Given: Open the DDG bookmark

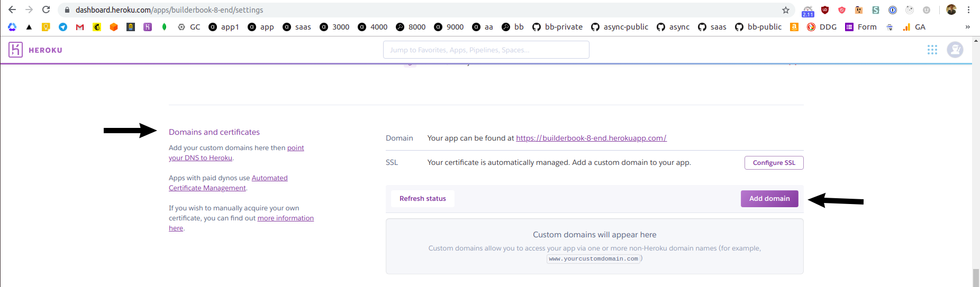Looking at the screenshot, I should tap(822, 27).
